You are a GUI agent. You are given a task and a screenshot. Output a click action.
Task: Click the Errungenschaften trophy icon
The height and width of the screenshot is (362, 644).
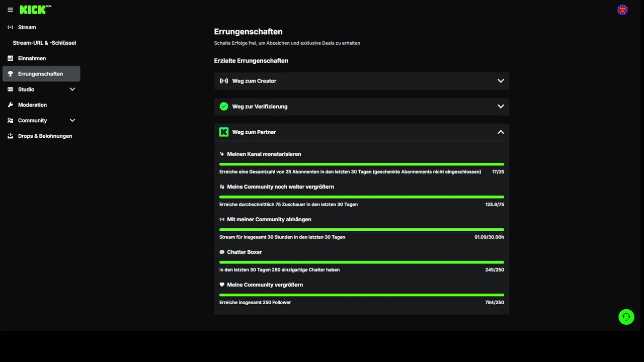(x=11, y=74)
